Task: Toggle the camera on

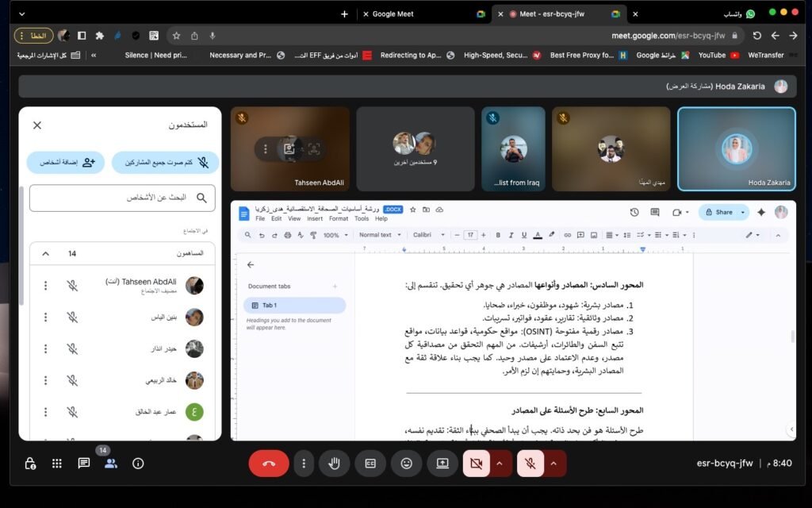Action: click(x=477, y=464)
